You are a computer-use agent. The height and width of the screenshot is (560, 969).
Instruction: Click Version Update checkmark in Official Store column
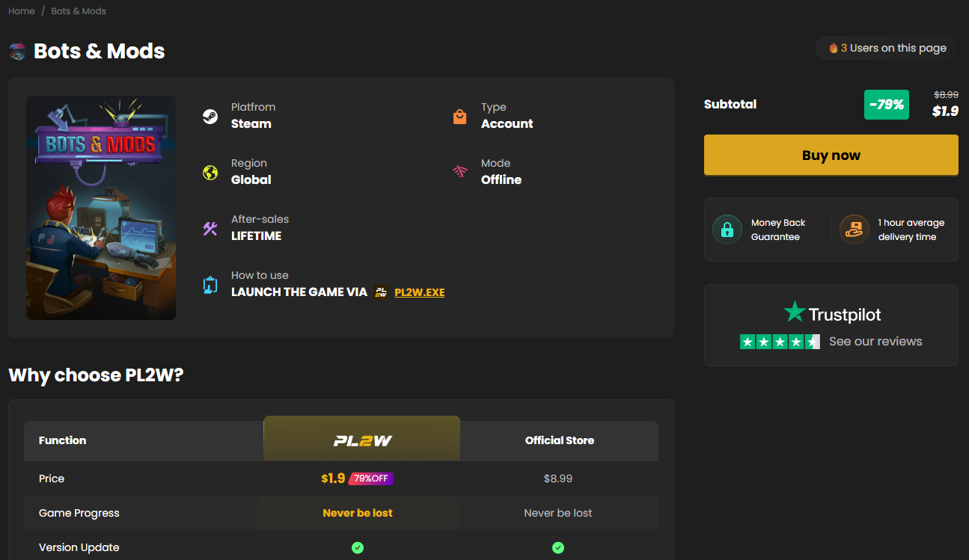pyautogui.click(x=558, y=548)
